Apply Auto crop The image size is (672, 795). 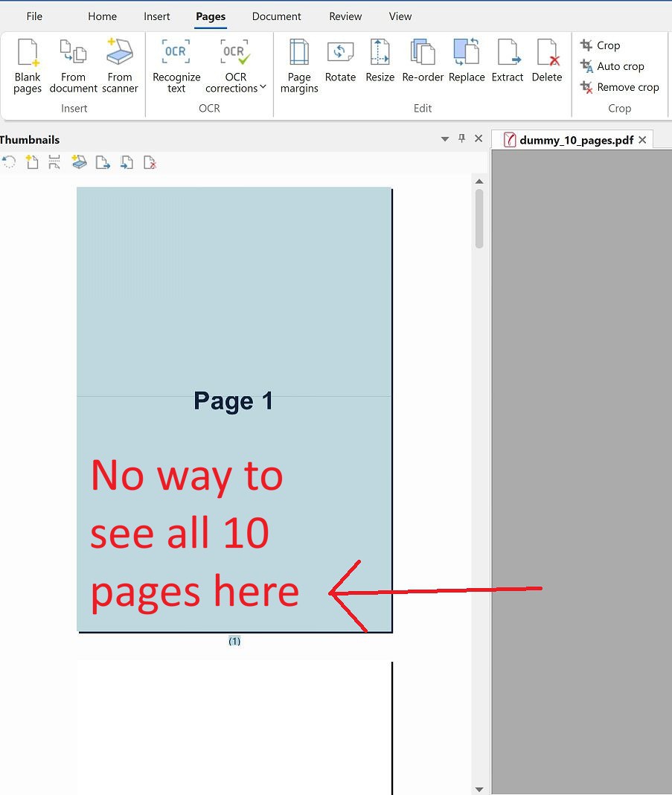(612, 66)
